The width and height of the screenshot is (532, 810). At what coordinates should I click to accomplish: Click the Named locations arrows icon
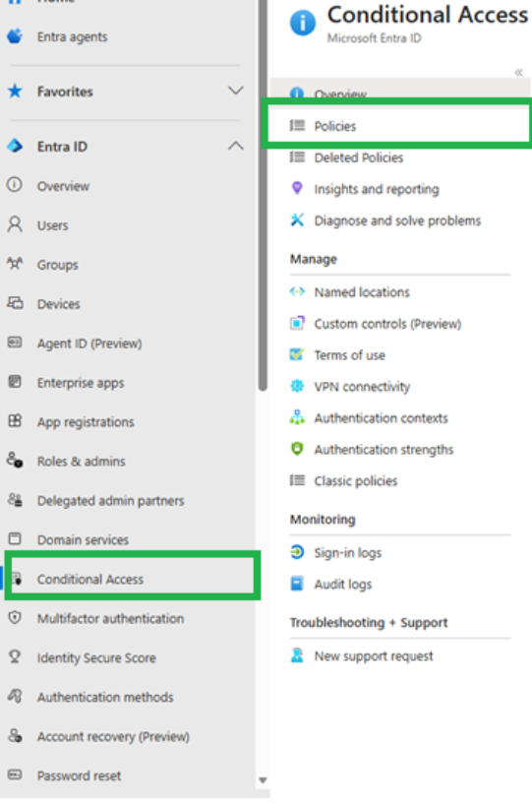(297, 292)
